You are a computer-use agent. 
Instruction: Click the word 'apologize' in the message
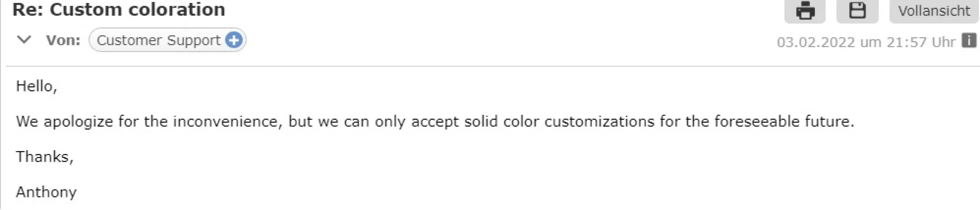(x=78, y=122)
